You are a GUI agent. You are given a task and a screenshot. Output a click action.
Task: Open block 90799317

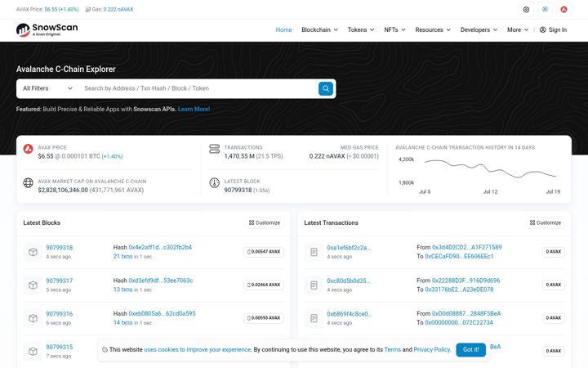pos(60,280)
